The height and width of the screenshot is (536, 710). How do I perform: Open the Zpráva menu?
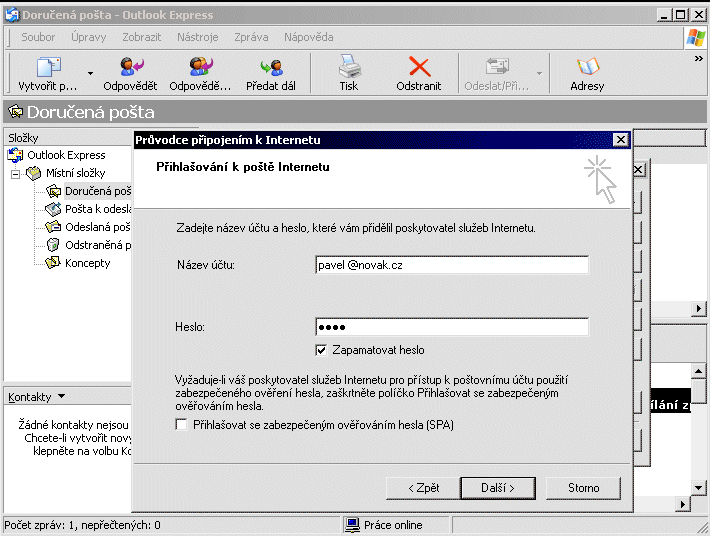[x=251, y=37]
